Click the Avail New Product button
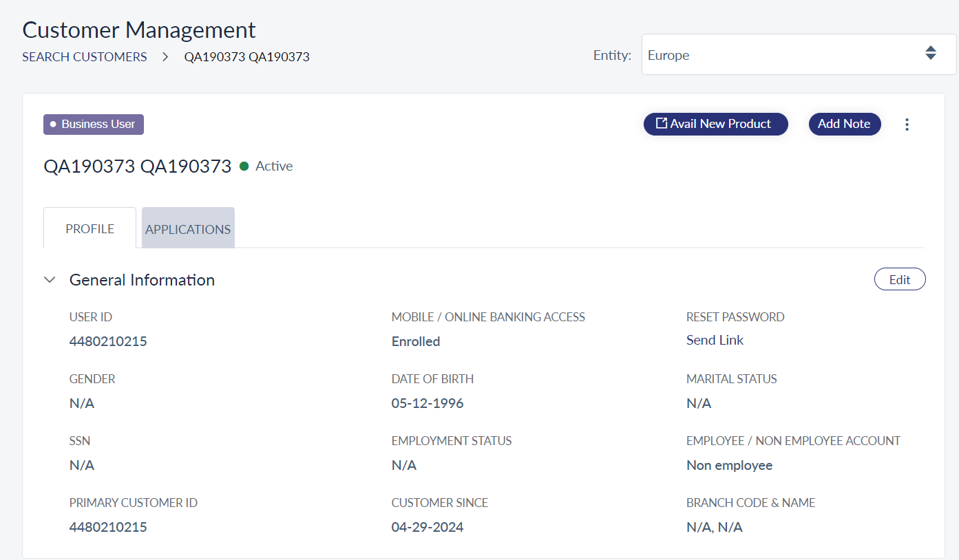 (x=715, y=124)
